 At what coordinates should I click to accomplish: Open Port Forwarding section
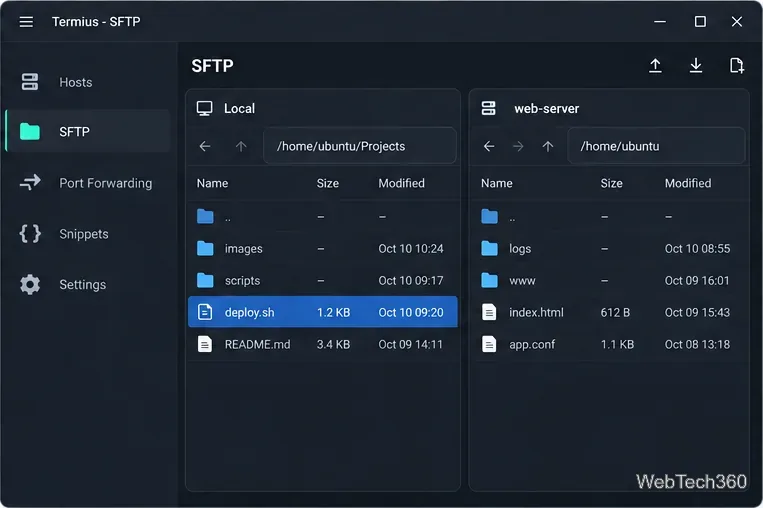pos(88,182)
